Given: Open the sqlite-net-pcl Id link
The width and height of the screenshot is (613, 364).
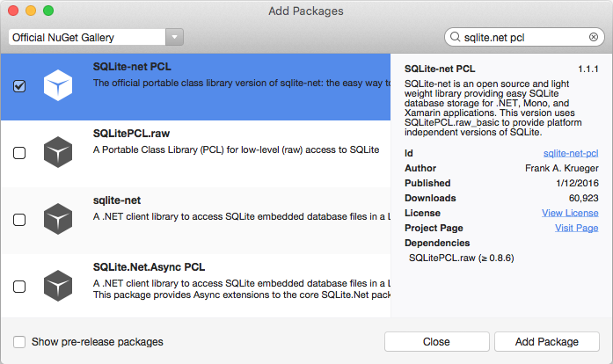Looking at the screenshot, I should pyautogui.click(x=571, y=153).
